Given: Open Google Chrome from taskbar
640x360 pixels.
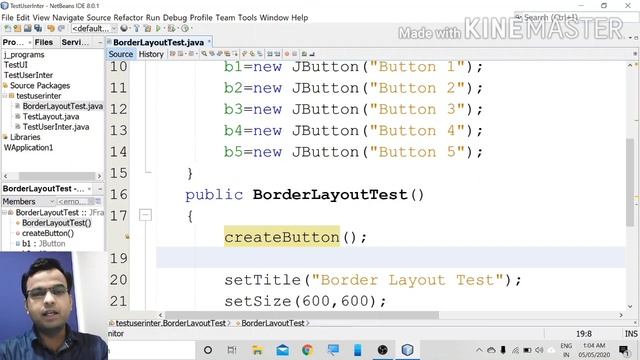Looking at the screenshot, I should (x=307, y=350).
